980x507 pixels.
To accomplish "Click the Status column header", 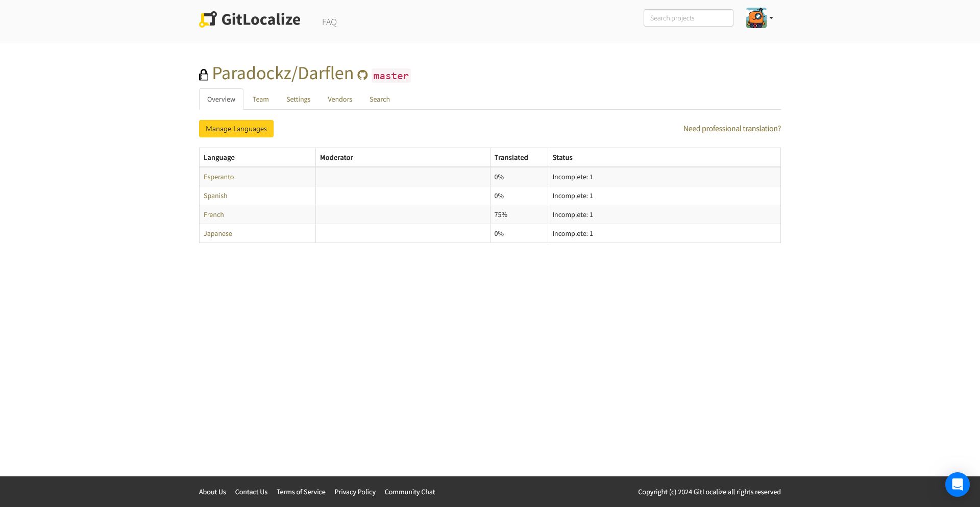I will pyautogui.click(x=562, y=157).
